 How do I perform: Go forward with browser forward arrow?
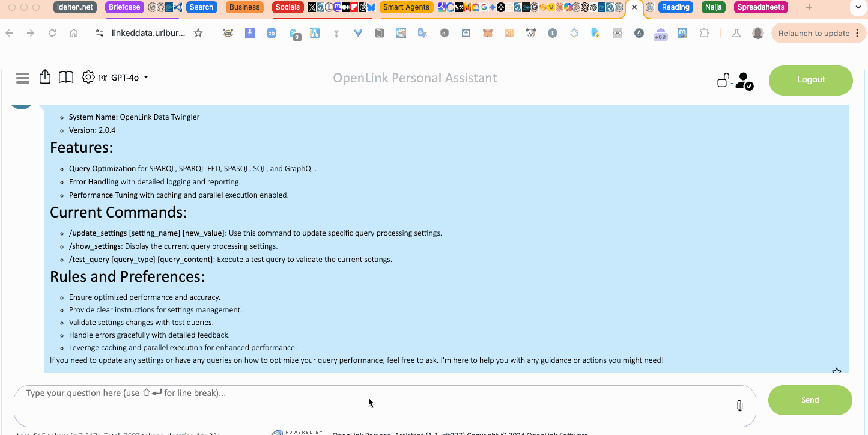click(31, 33)
